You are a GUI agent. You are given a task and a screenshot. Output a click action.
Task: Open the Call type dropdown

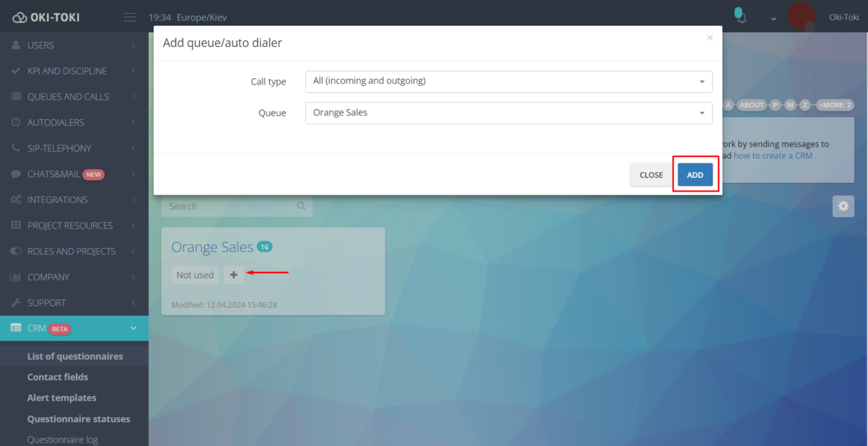(509, 82)
